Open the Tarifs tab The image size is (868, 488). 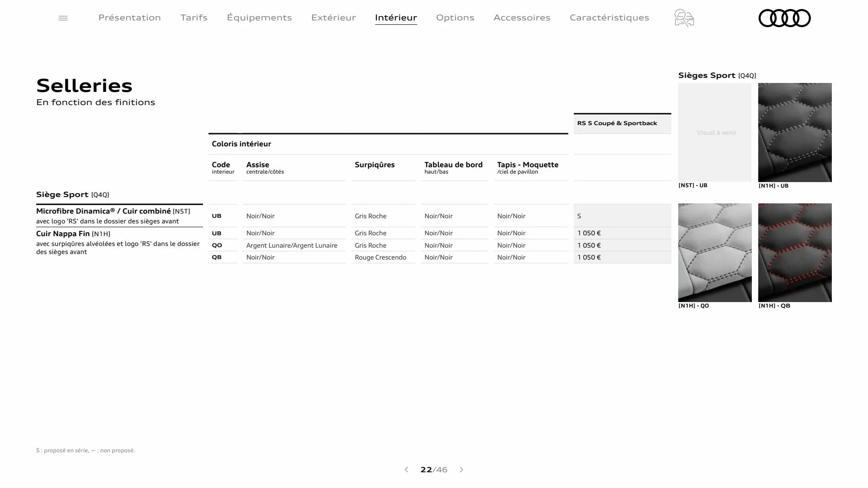click(x=194, y=17)
